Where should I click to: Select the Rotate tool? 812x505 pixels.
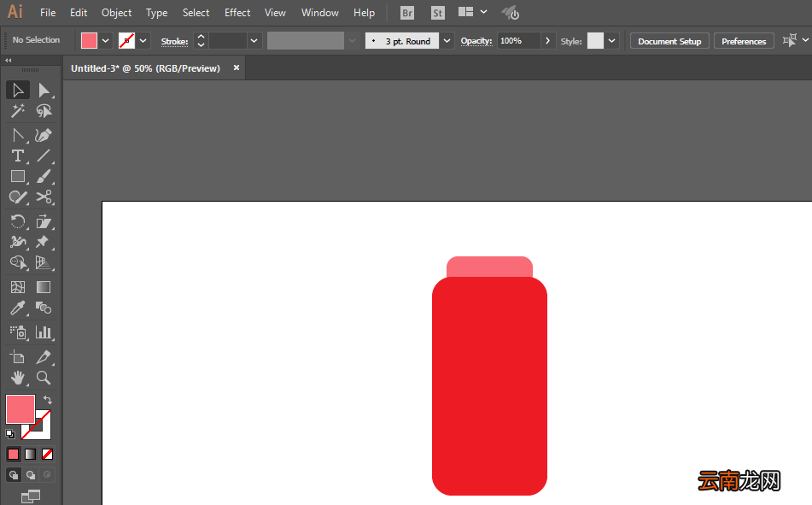(18, 221)
